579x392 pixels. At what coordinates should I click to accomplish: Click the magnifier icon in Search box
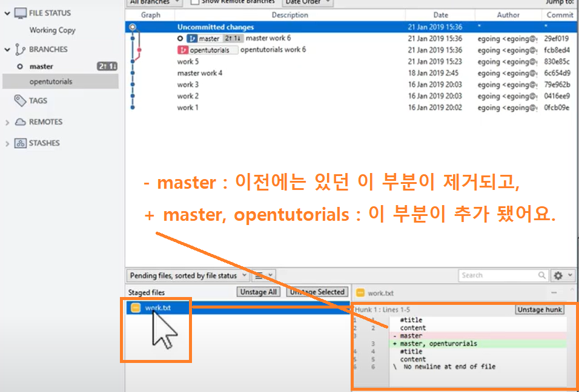click(541, 275)
